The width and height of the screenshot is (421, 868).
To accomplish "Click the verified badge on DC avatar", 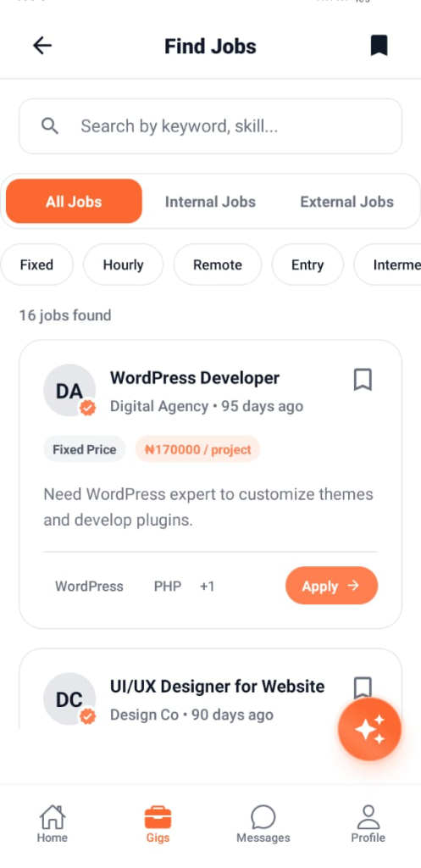I will (x=87, y=716).
